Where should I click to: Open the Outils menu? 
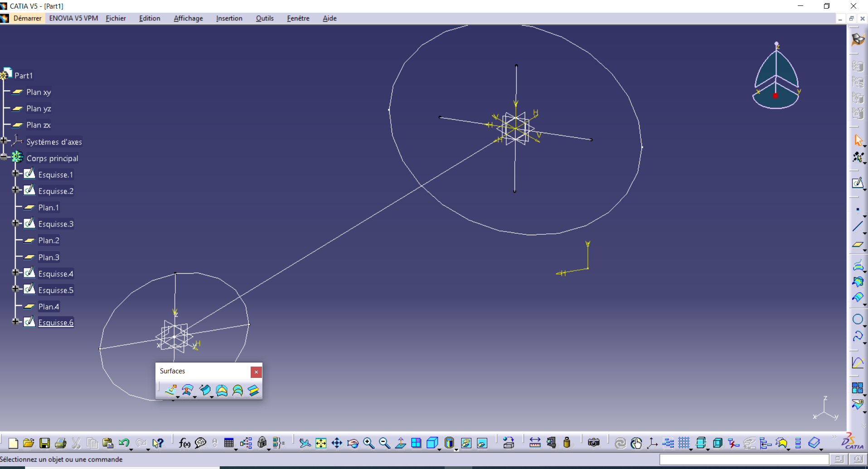[265, 18]
